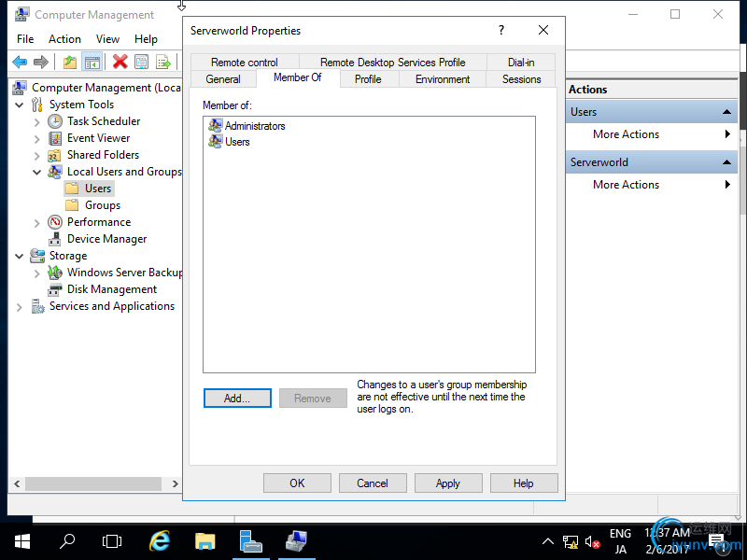Launch Internet Explorer from the taskbar
Image resolution: width=747 pixels, height=560 pixels.
(x=160, y=541)
